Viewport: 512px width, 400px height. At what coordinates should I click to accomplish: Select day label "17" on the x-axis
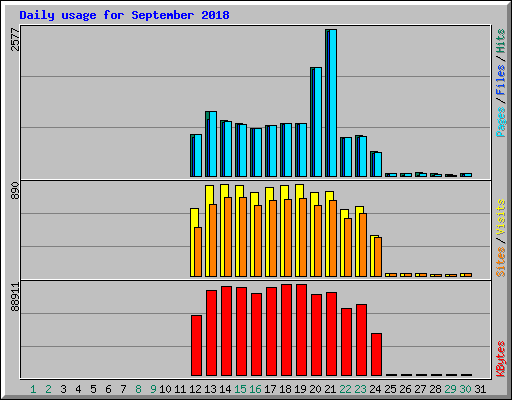click(x=270, y=389)
